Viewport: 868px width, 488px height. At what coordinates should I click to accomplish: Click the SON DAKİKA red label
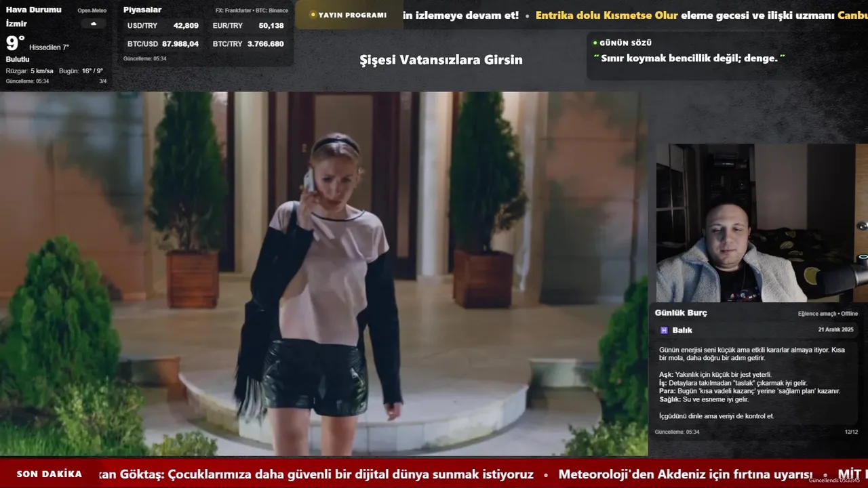pyautogui.click(x=50, y=474)
